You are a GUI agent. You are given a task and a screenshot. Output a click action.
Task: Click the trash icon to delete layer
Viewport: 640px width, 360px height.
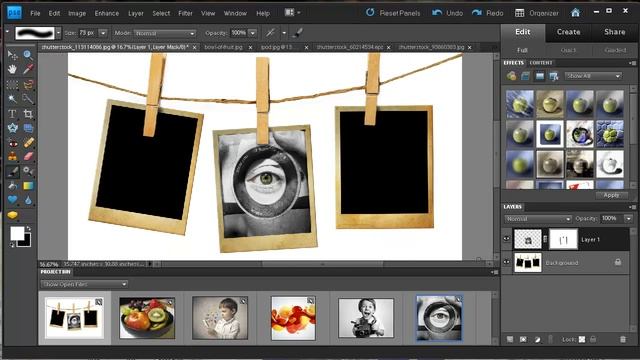(x=623, y=339)
